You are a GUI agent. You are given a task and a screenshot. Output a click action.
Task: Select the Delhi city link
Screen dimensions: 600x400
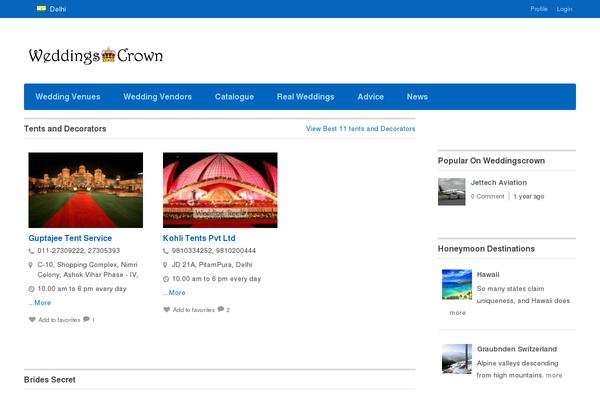[58, 9]
